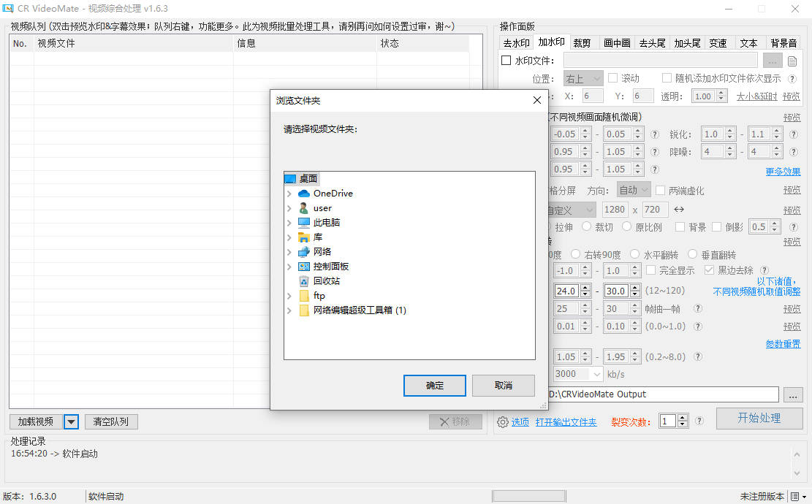
Task: Open the 打开输出文件夹 link
Action: pyautogui.click(x=566, y=422)
